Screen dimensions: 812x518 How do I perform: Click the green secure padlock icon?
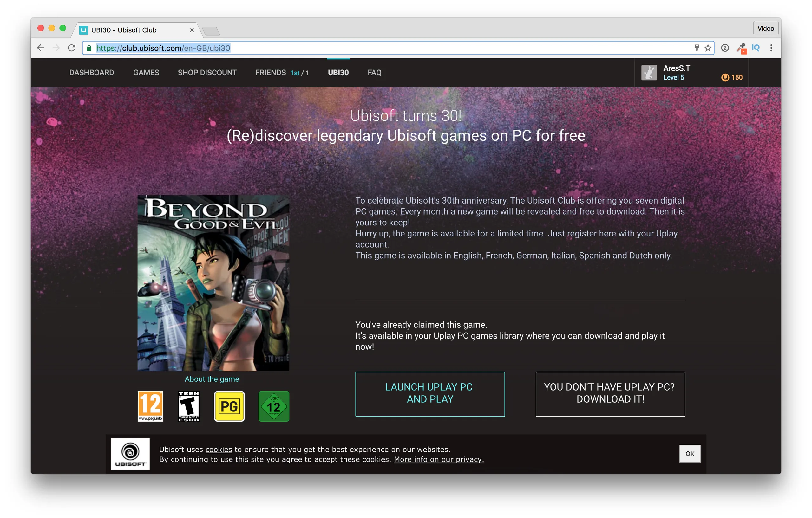[89, 48]
